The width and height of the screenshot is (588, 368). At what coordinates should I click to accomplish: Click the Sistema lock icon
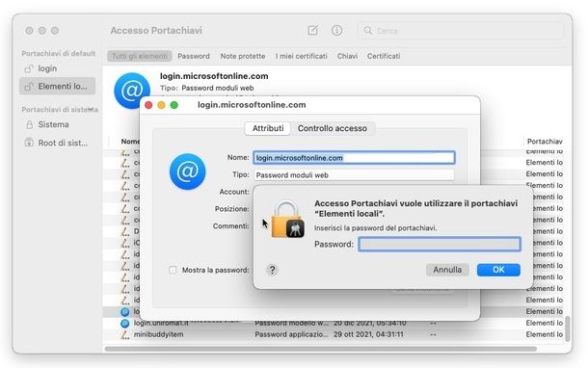29,124
